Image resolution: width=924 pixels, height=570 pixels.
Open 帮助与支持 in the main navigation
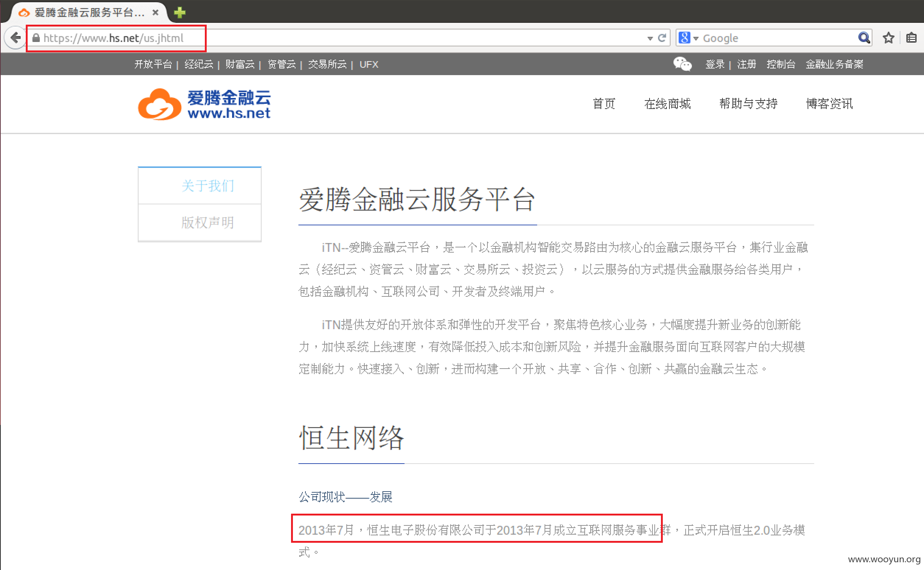click(x=748, y=104)
